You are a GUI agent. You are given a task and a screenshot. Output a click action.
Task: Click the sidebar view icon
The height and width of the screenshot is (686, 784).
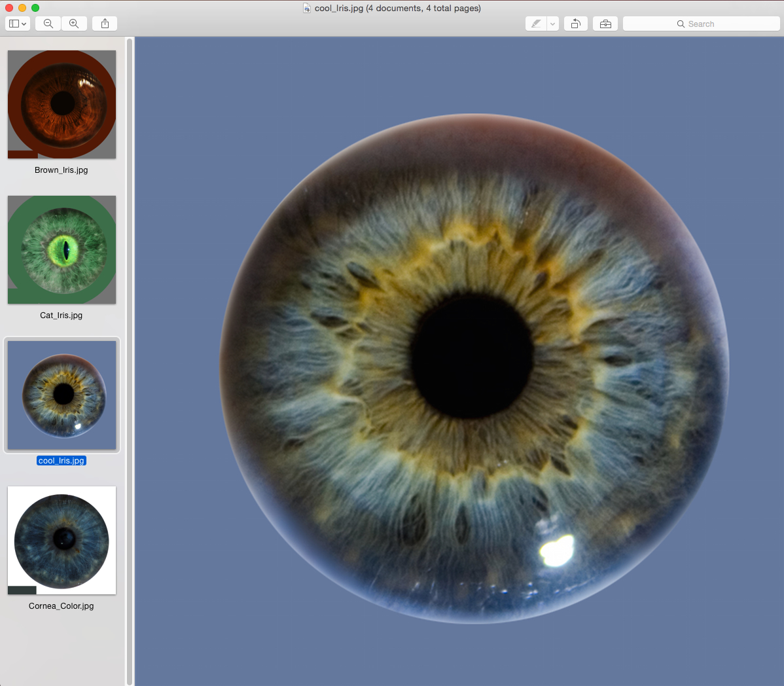tap(14, 24)
